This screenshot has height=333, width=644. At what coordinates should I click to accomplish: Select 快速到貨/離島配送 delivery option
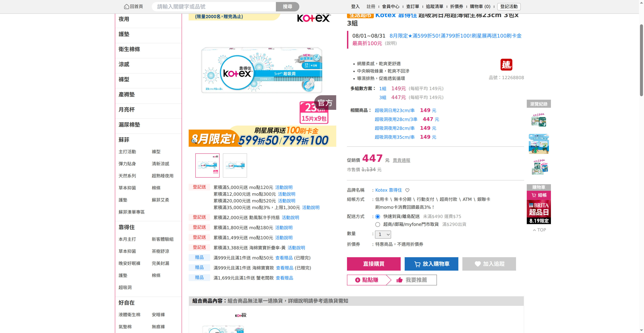click(378, 217)
